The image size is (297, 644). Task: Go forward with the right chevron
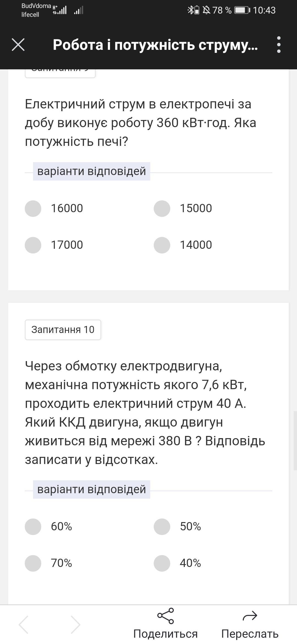point(75,624)
